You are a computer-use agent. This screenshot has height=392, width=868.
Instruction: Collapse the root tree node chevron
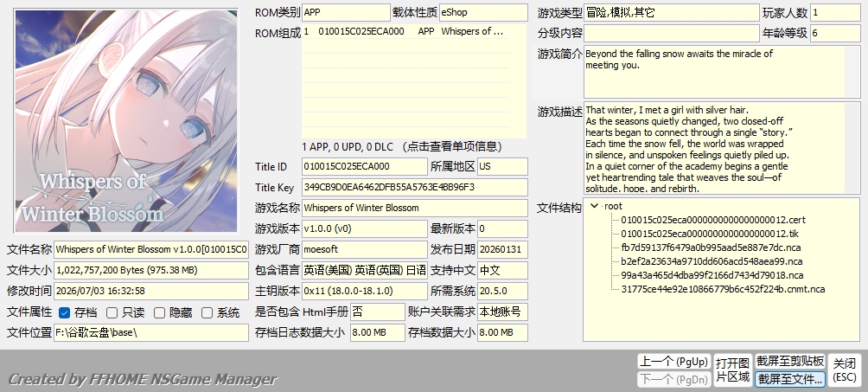(595, 206)
